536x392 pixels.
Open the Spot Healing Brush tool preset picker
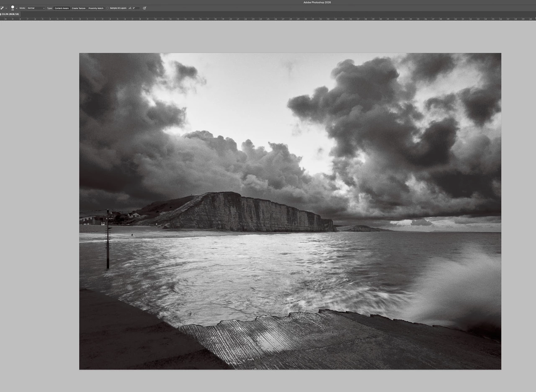[3, 8]
